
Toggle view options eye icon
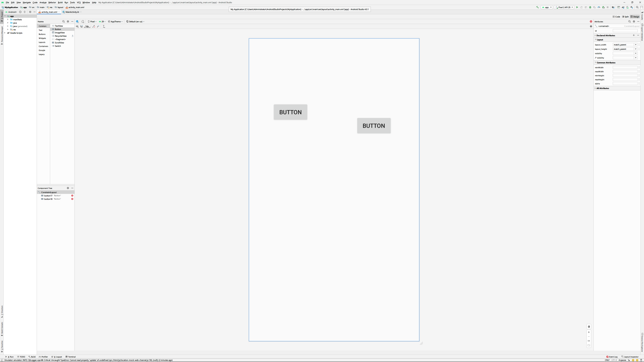(x=77, y=26)
